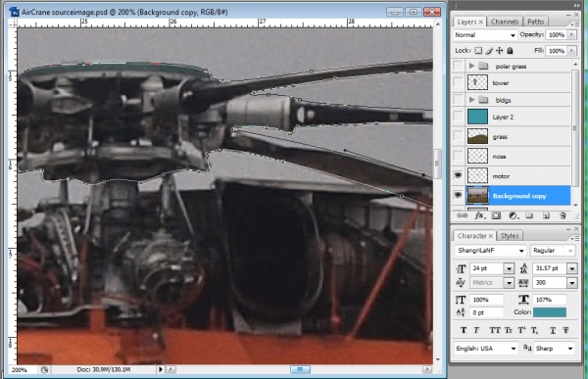
Task: Open the Character panel flyout menu
Action: [x=575, y=238]
